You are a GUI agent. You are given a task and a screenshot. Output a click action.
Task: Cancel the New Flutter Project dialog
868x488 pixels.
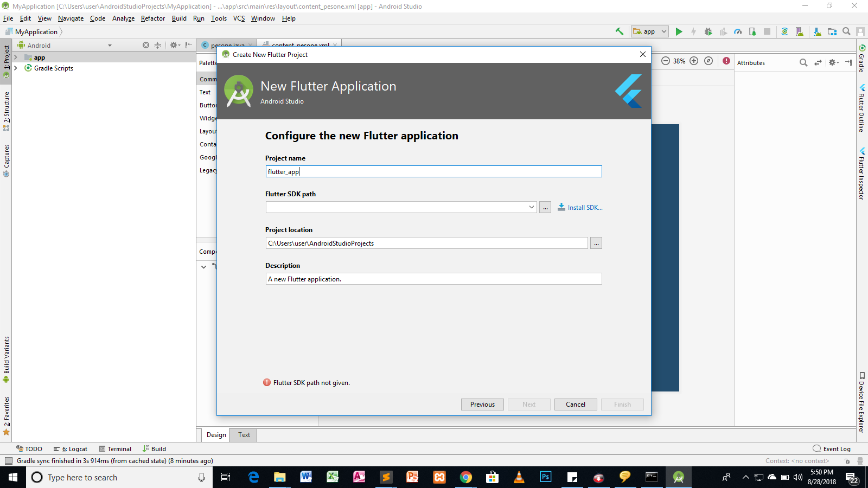click(575, 404)
